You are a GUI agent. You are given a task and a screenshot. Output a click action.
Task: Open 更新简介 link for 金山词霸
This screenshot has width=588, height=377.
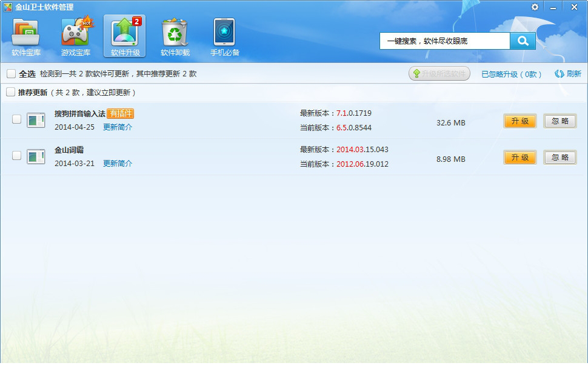[118, 164]
